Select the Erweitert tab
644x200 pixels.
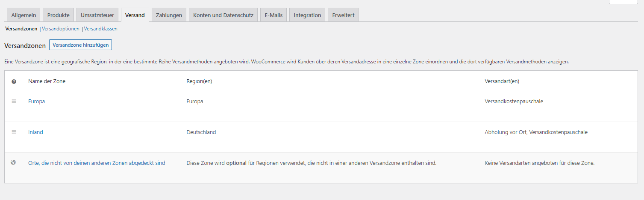(343, 15)
